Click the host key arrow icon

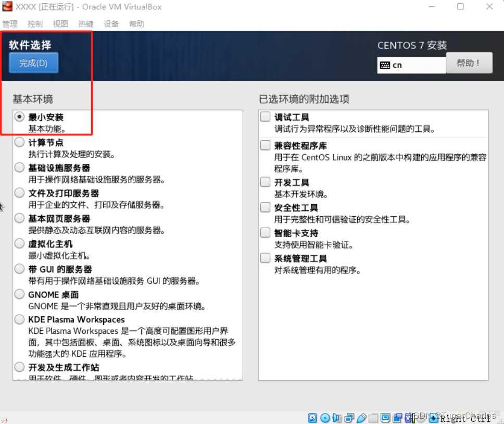coord(433,418)
